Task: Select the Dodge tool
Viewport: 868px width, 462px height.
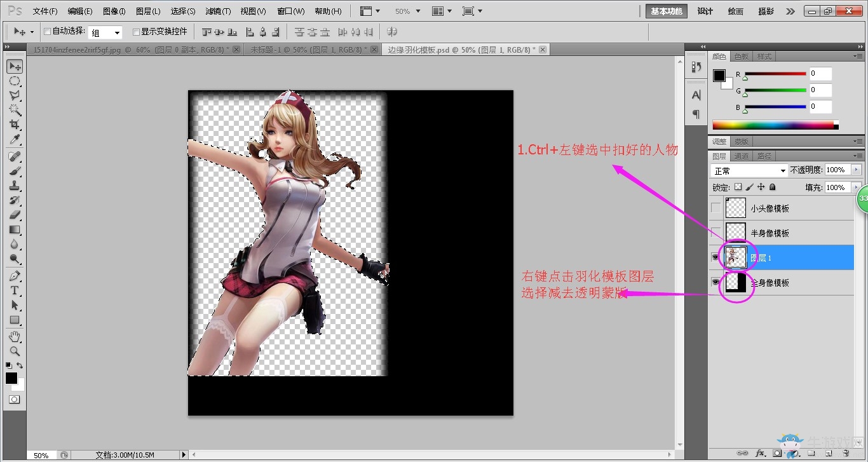Action: [x=14, y=259]
